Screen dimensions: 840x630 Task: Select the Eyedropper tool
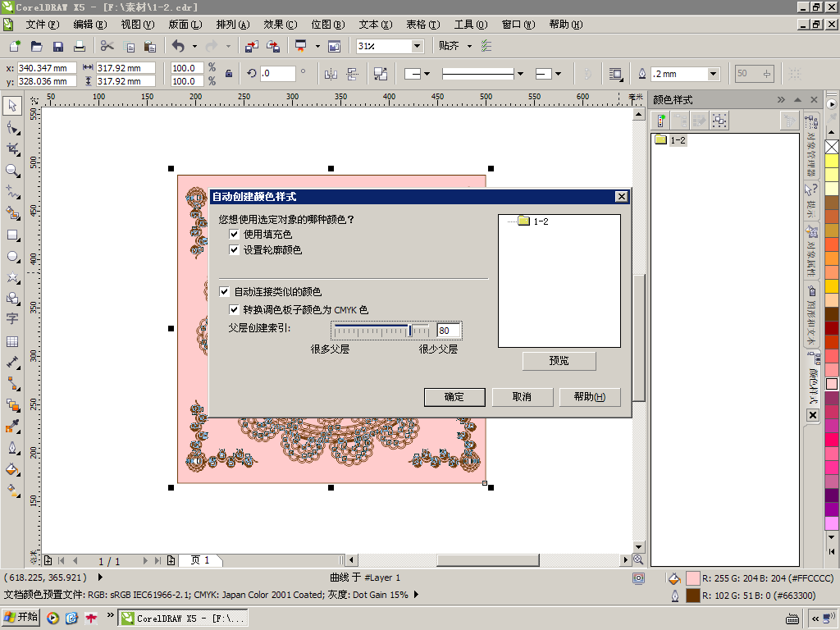click(12, 427)
